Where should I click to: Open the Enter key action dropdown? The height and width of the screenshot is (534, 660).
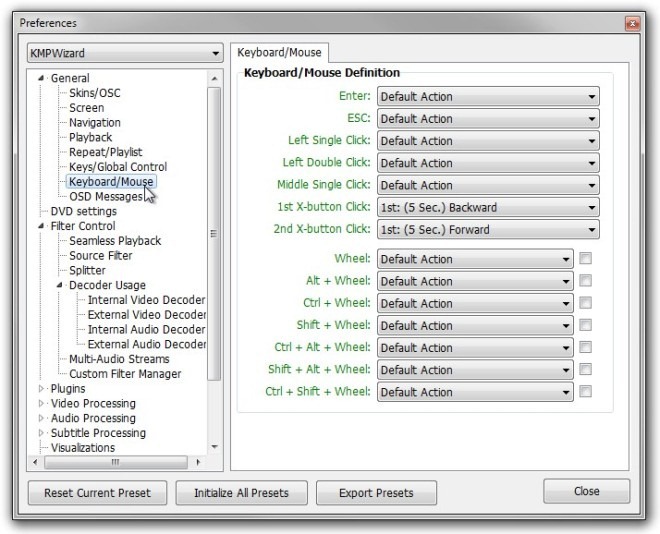tap(488, 97)
